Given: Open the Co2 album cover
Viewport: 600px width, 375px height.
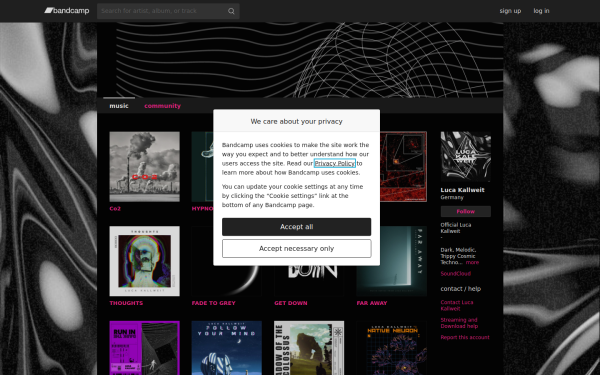Looking at the screenshot, I should point(144,166).
